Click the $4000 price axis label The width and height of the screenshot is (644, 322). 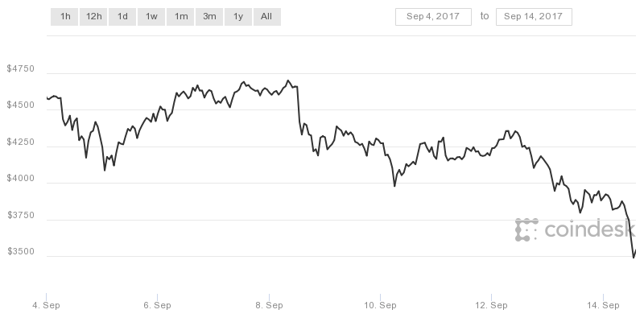pos(21,179)
